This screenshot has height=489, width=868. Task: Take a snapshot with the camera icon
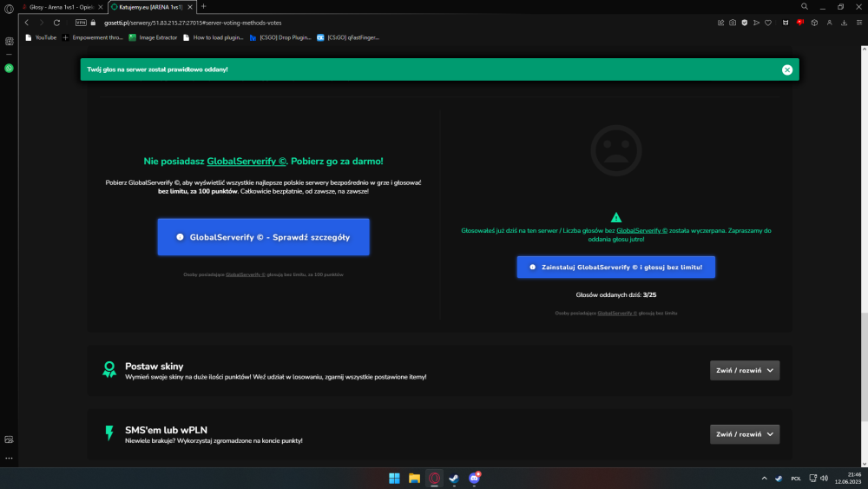[733, 23]
